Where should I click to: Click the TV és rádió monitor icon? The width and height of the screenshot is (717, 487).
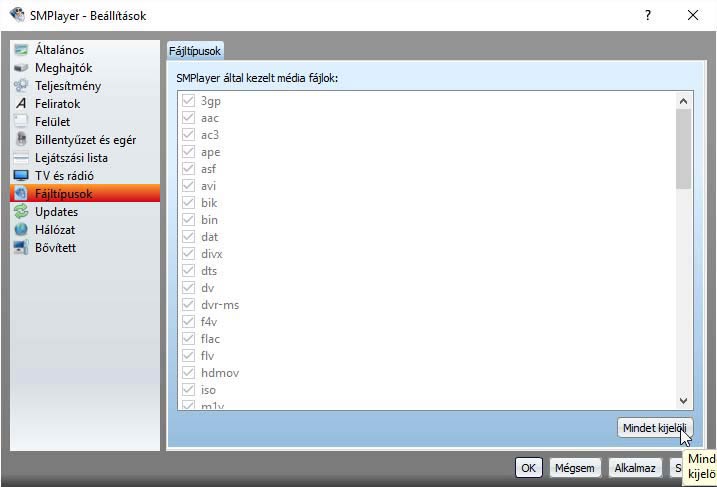[x=21, y=176]
